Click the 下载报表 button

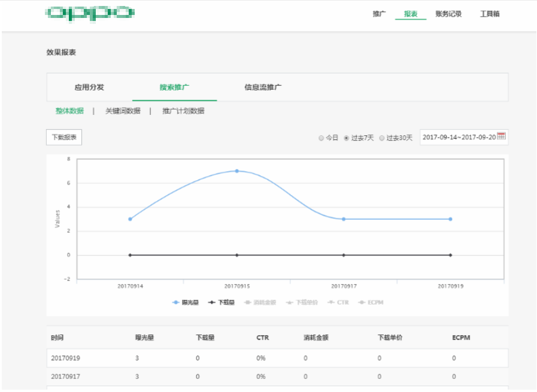(x=63, y=137)
